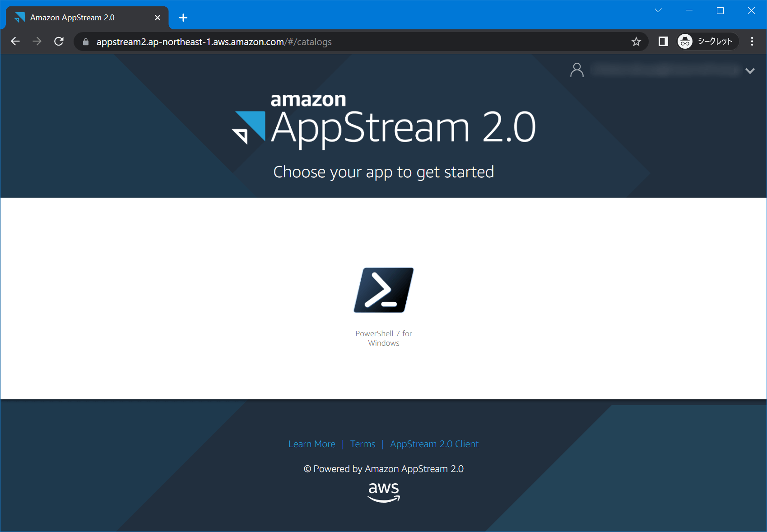Close the Amazon AppStream 2.0 tab
Screen dimensions: 767x532
[158, 18]
